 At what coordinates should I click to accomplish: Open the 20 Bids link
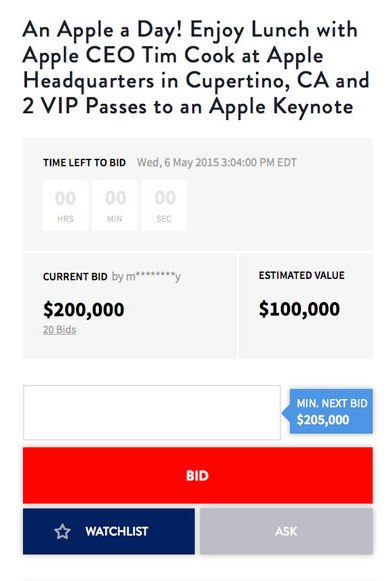(x=59, y=330)
